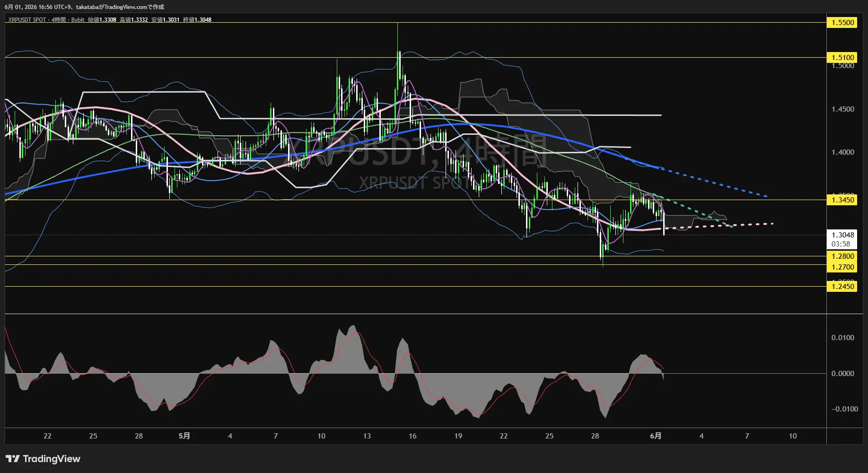868x473 pixels.
Task: Click the 6月 date axis label
Action: pos(656,436)
